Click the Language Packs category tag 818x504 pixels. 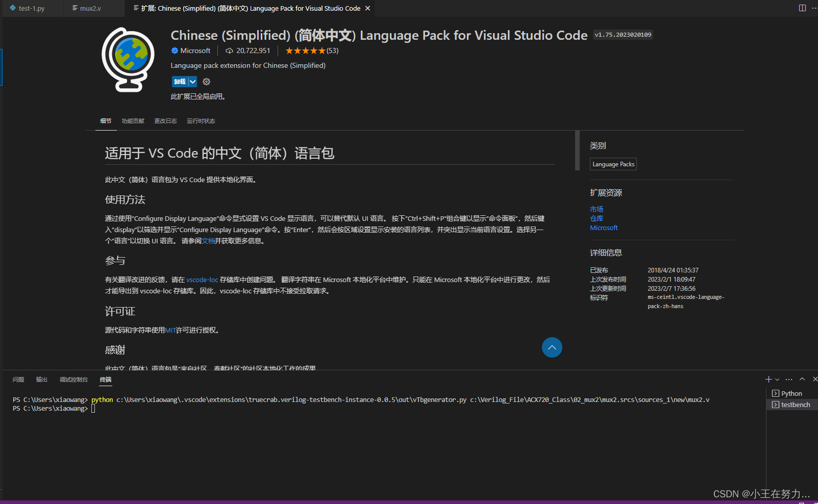613,164
